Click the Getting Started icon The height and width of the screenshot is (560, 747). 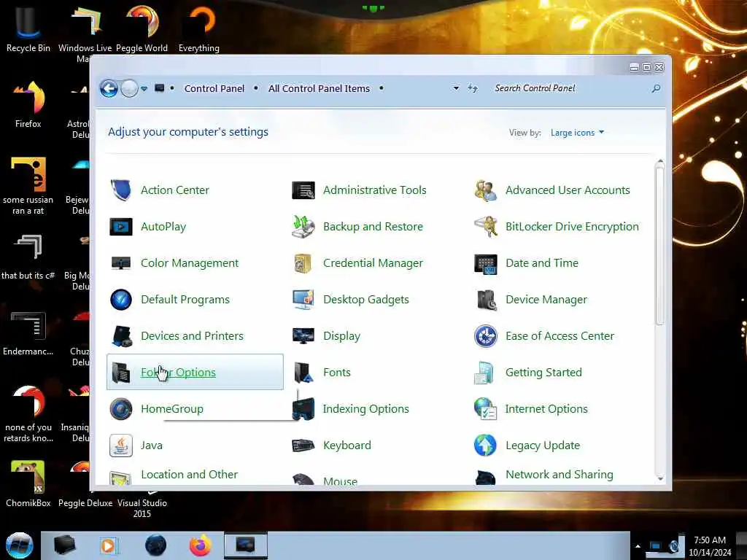coord(485,373)
